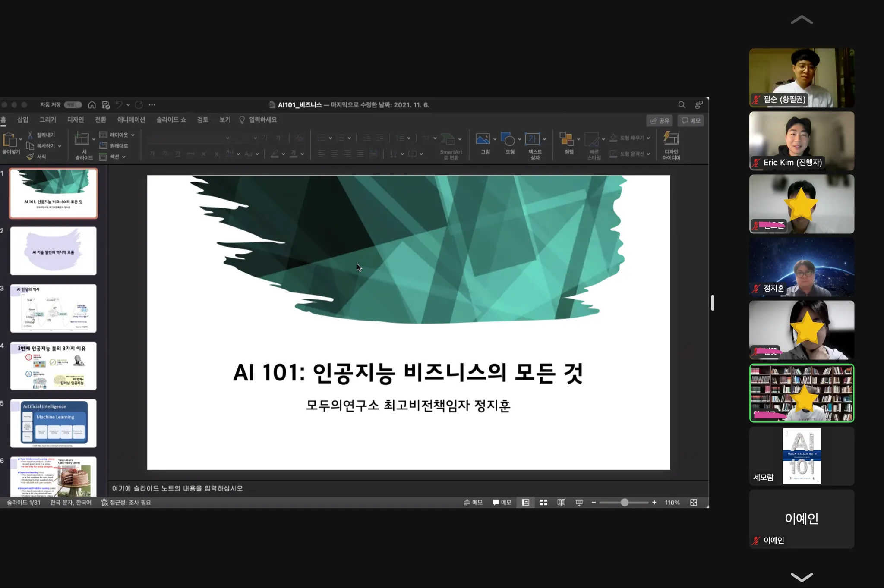This screenshot has width=884, height=588.
Task: Insert a picture with the 그림 icon
Action: pos(483,139)
